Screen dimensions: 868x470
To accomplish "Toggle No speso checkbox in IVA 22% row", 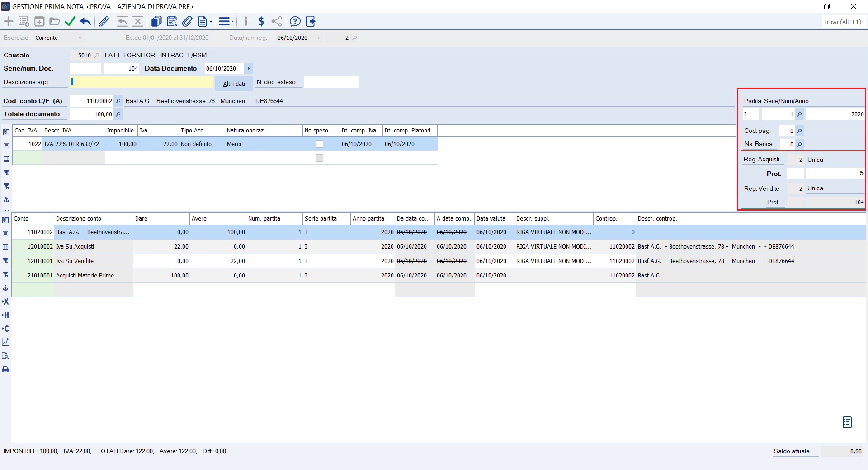I will pyautogui.click(x=319, y=144).
